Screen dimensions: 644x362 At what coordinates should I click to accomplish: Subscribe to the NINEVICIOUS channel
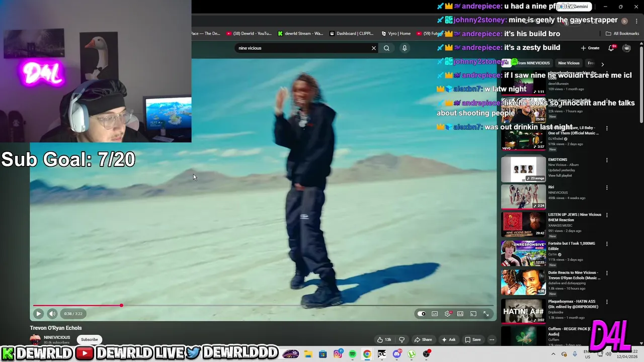coord(90,340)
